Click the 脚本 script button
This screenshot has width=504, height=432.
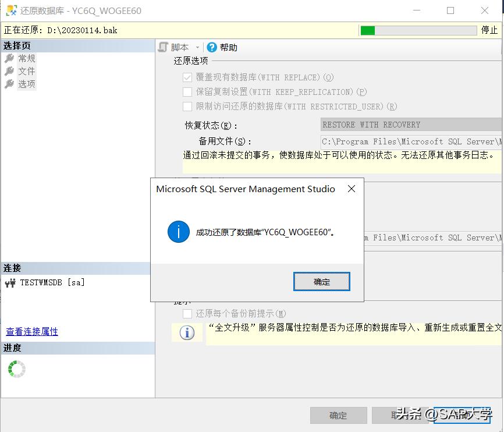(173, 47)
